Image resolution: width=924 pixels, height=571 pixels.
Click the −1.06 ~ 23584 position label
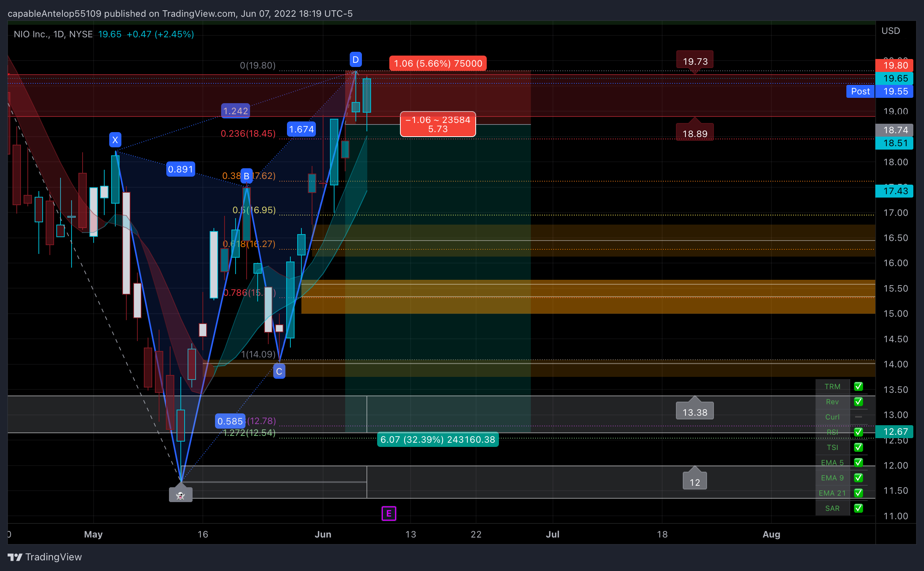[438, 124]
